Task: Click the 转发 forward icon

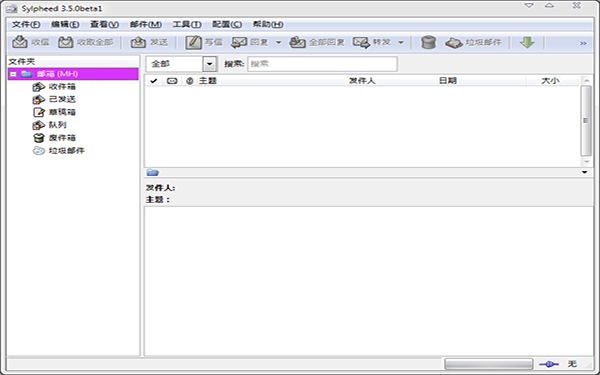Action: tap(361, 42)
